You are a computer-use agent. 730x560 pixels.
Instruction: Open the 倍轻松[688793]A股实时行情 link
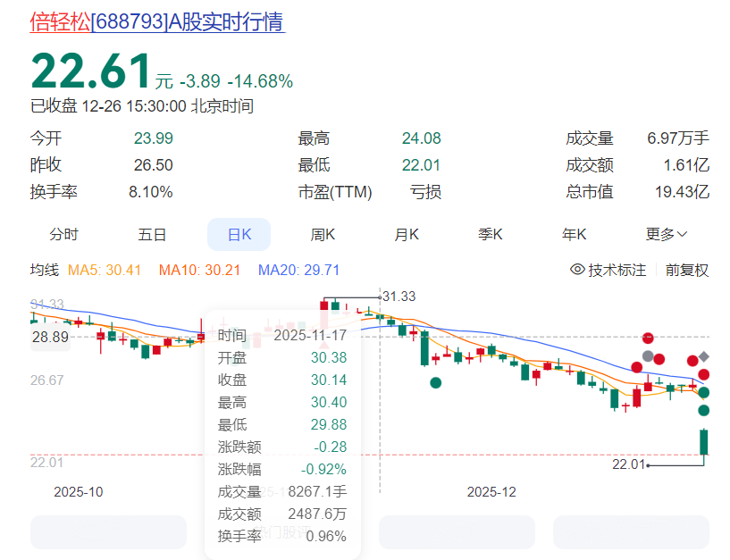click(157, 21)
